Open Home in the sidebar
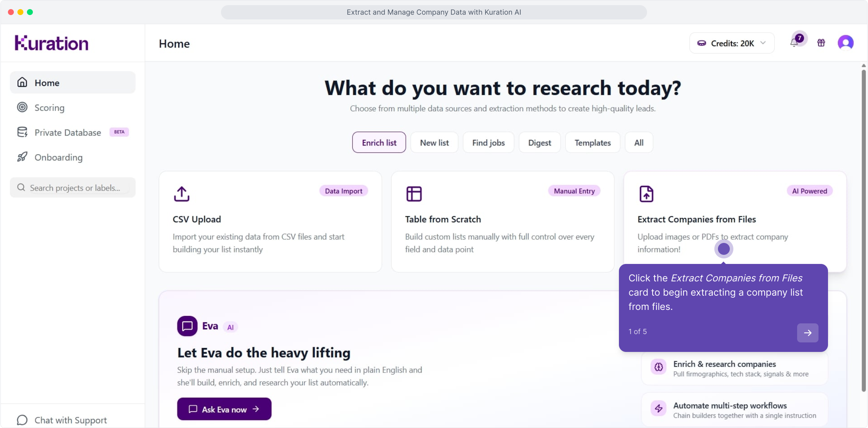868x428 pixels. pyautogui.click(x=72, y=82)
